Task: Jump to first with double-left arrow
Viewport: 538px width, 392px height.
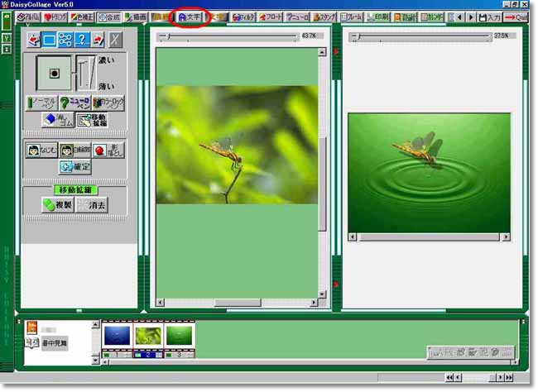Action: pyautogui.click(x=449, y=378)
